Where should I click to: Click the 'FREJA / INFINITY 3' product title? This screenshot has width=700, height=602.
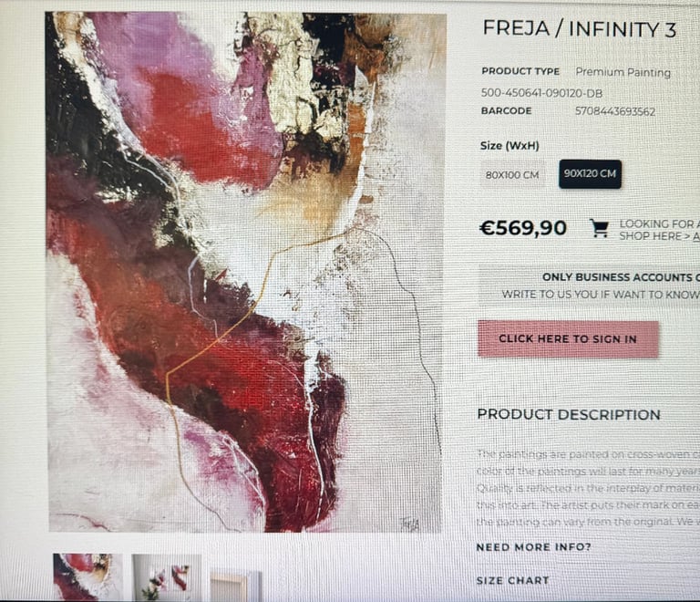click(x=580, y=29)
